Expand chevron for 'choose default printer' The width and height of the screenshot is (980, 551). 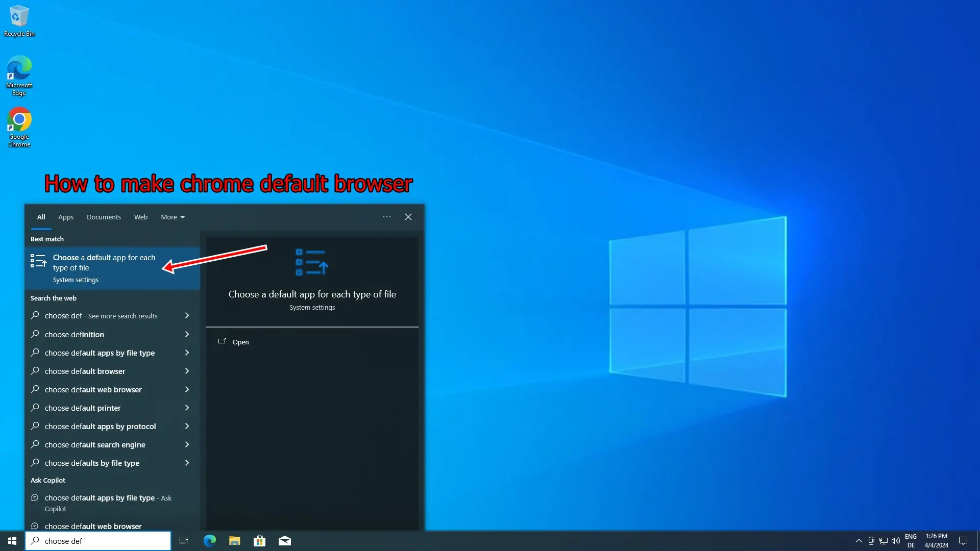point(187,408)
